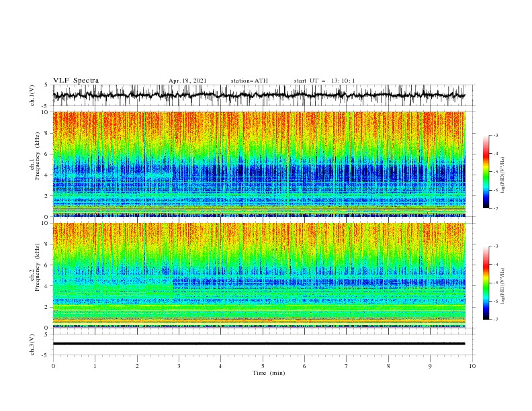Click inside the ch.2 spectrogram panel
The width and height of the screenshot is (532, 411).
[259, 275]
